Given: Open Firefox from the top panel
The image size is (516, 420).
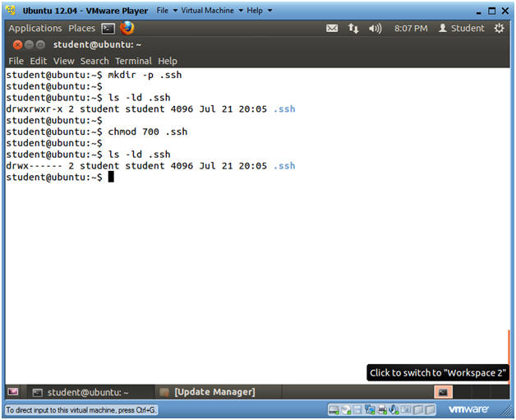Looking at the screenshot, I should coord(127,28).
